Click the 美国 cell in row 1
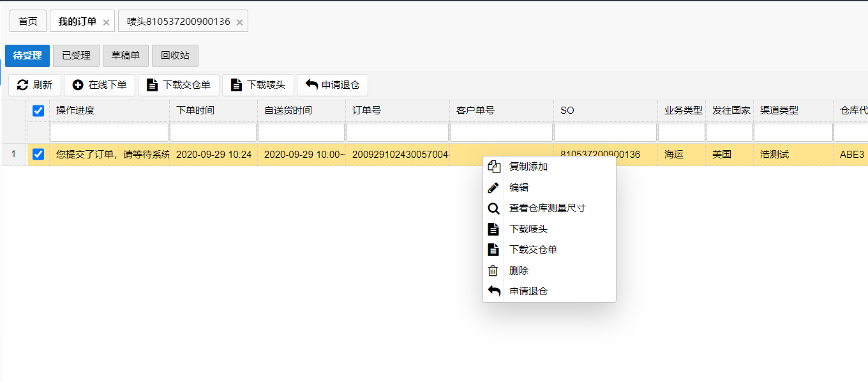 729,155
